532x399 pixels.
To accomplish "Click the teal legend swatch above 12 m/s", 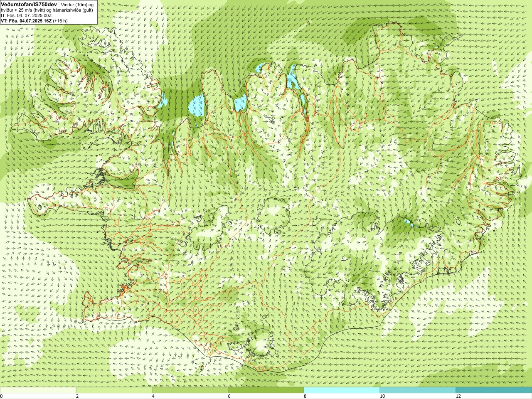I will click(494, 390).
